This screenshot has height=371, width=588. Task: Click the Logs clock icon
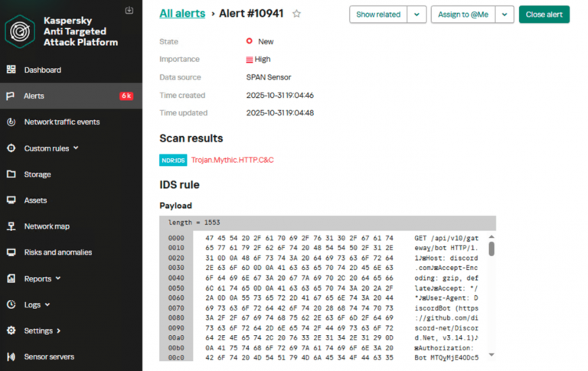(x=11, y=304)
